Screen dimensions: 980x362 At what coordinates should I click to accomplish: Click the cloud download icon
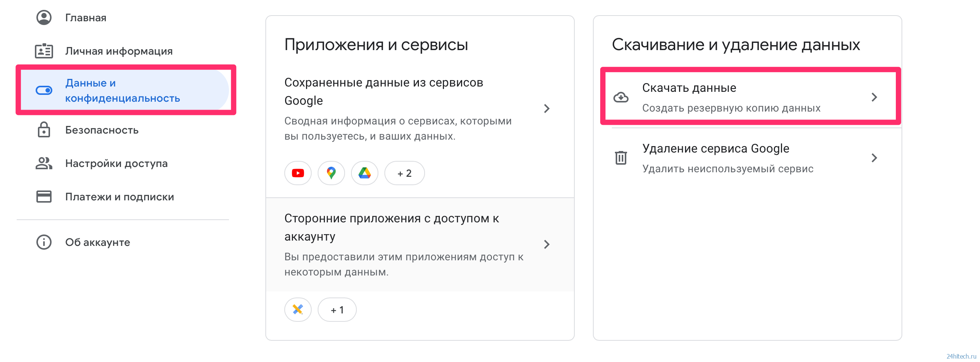(621, 98)
